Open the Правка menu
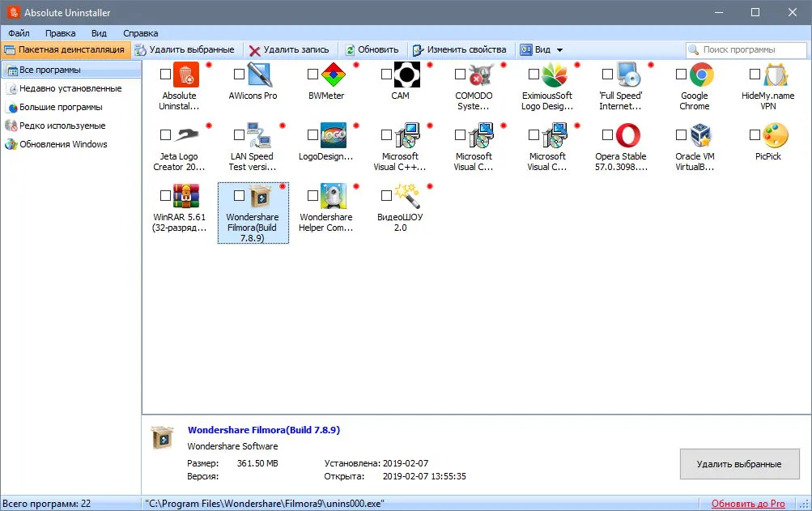The width and height of the screenshot is (812, 511). 60,33
